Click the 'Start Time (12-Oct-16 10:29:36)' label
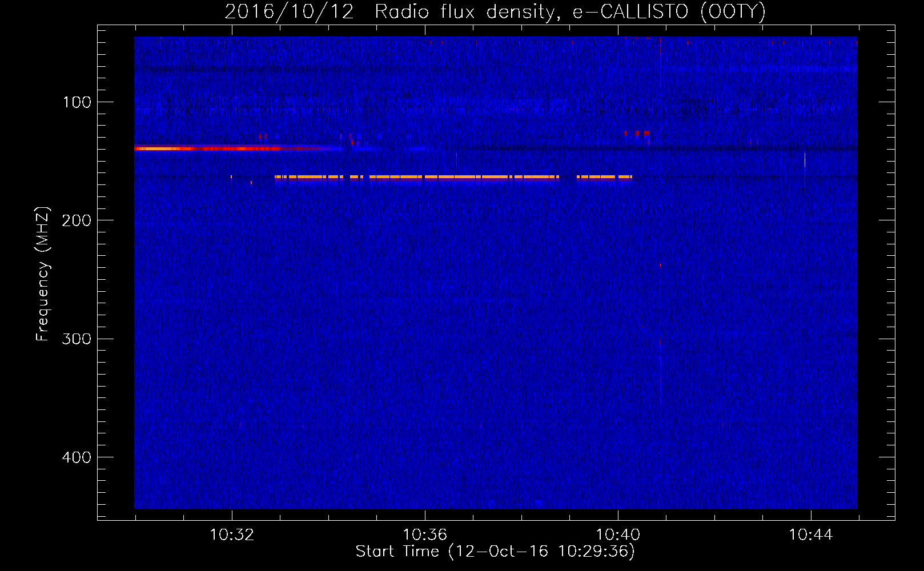 click(x=495, y=552)
